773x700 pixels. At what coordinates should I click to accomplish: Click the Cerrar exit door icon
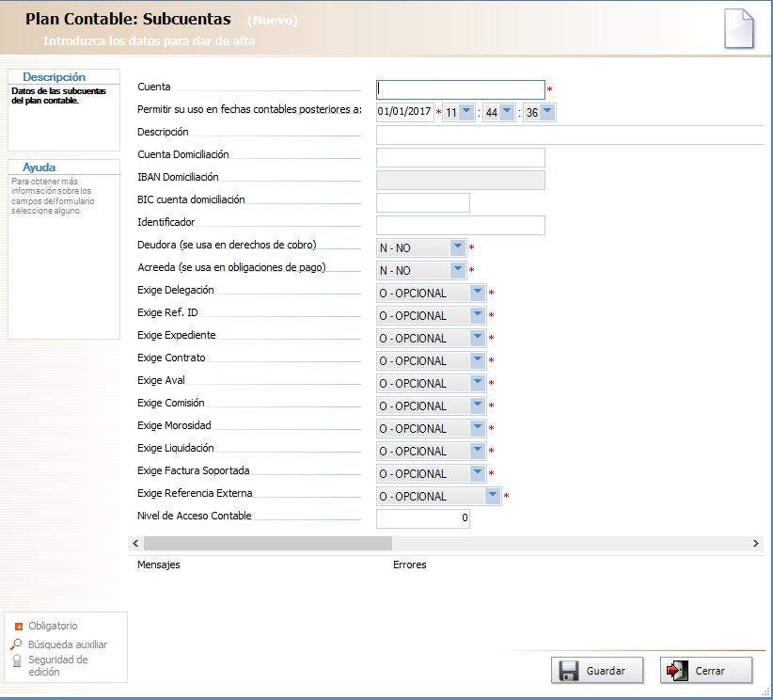(677, 671)
